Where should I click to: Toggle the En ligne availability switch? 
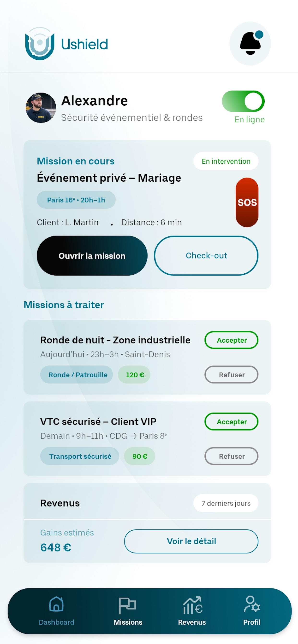pos(243,101)
